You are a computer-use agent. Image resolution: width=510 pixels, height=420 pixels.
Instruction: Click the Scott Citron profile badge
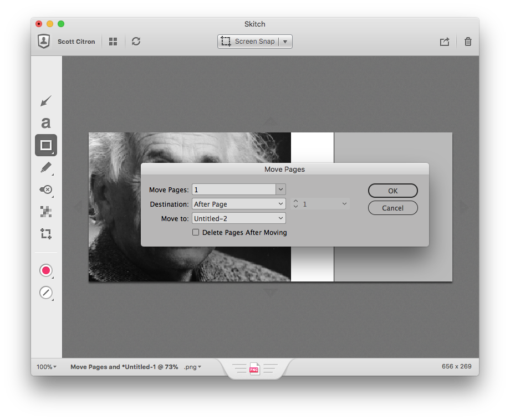click(x=43, y=41)
